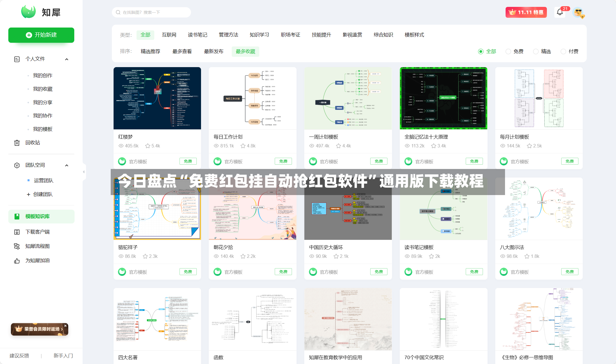Click the star icon on 读书笔记模板 card

[x=432, y=256]
